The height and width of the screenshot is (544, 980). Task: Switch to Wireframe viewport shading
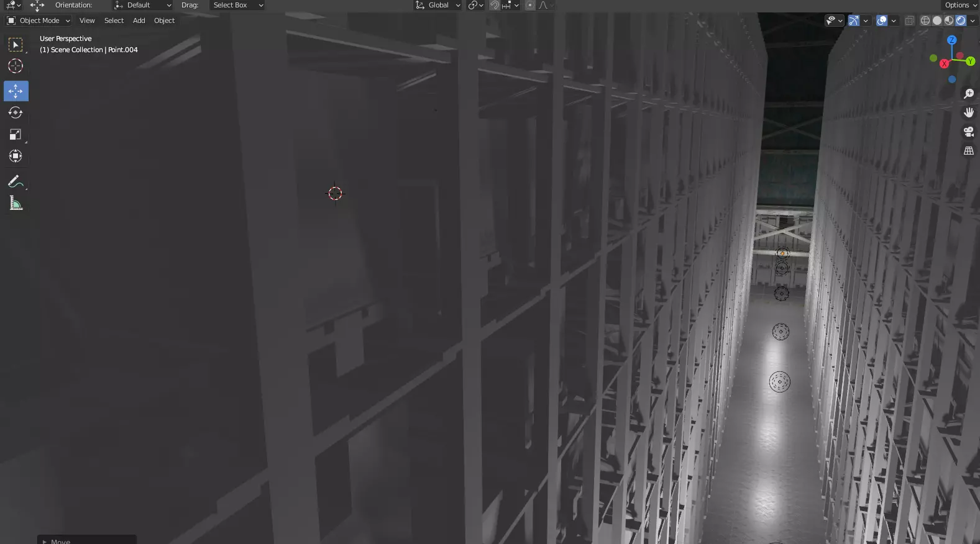[925, 20]
